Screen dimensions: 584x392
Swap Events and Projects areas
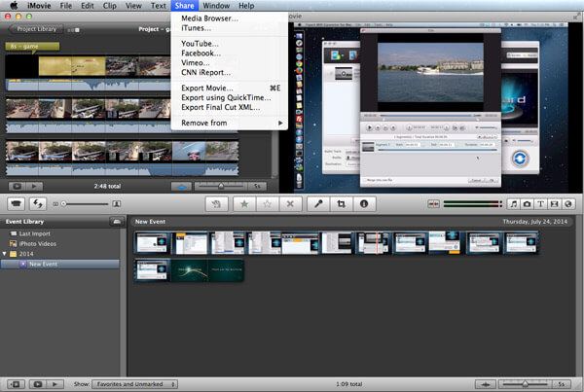(x=38, y=203)
